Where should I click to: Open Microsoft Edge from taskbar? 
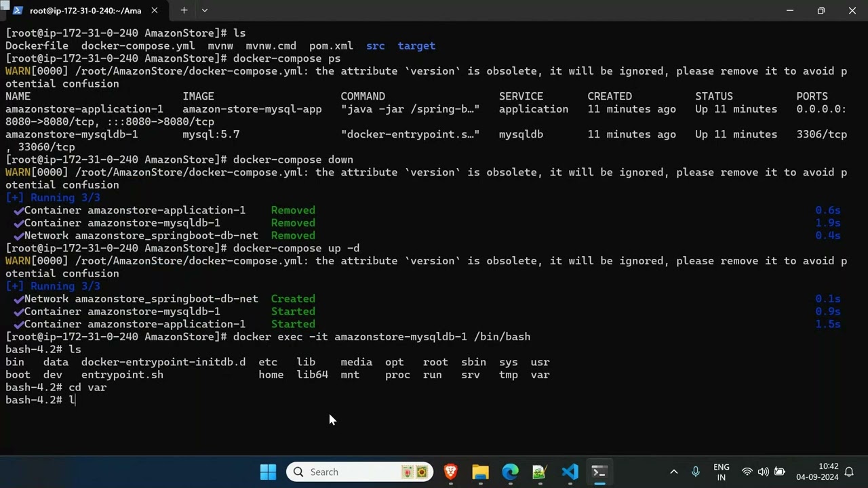[x=510, y=472]
